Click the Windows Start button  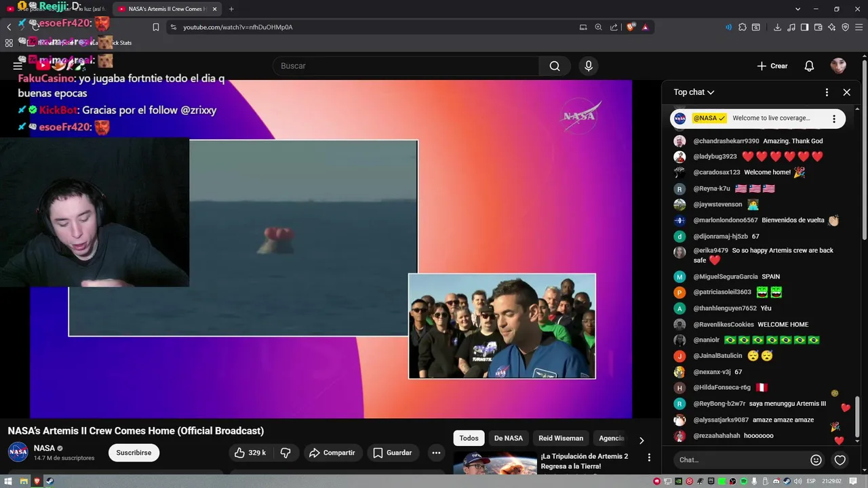click(x=9, y=481)
